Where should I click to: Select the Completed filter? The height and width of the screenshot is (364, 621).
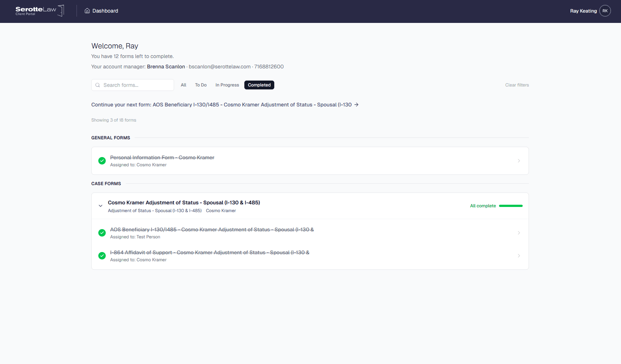pos(259,85)
